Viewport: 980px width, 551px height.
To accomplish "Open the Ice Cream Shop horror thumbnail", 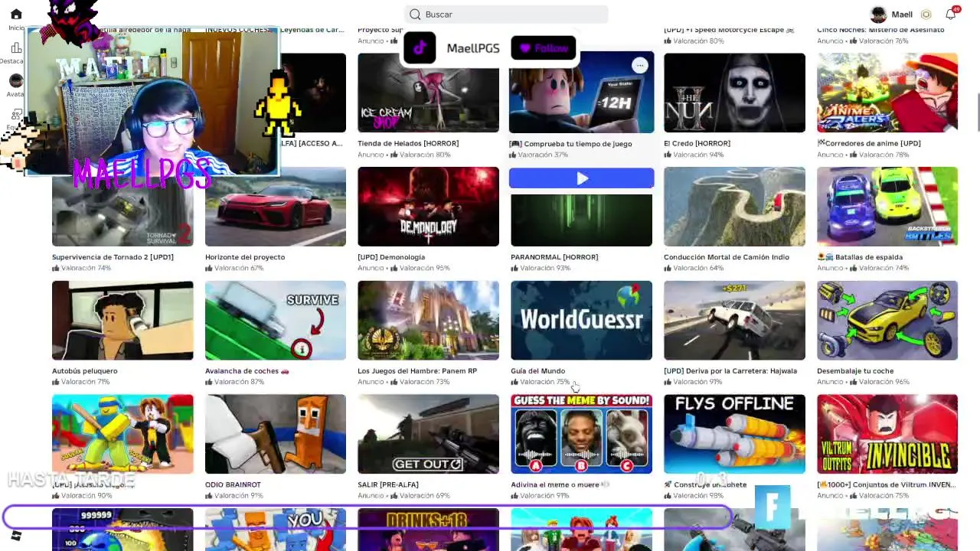I will [x=428, y=93].
